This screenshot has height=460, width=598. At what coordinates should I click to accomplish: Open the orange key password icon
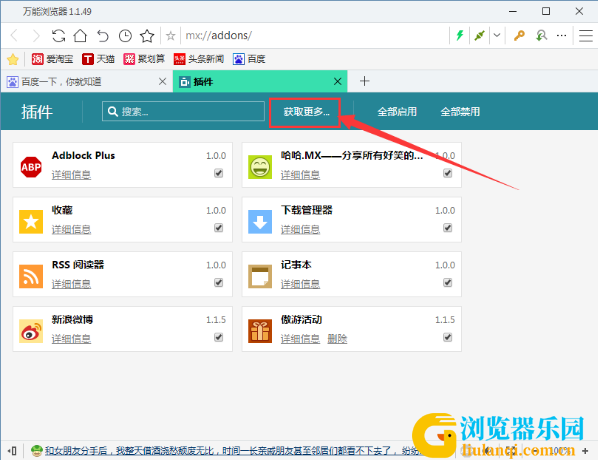519,35
